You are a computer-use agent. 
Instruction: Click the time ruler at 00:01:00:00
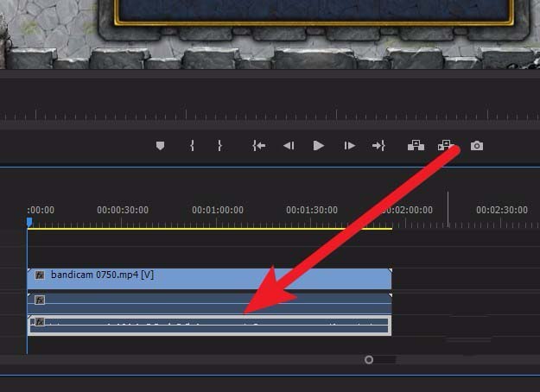pos(218,211)
